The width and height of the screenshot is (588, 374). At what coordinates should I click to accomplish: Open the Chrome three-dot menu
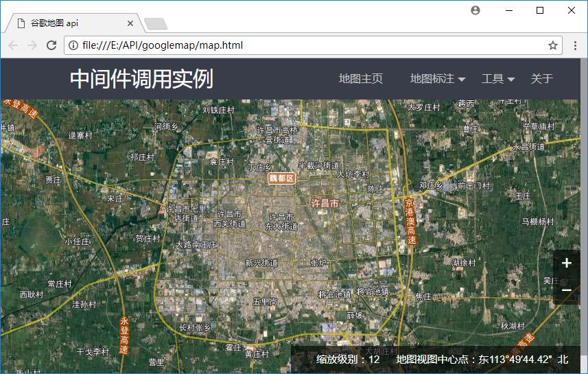[575, 45]
